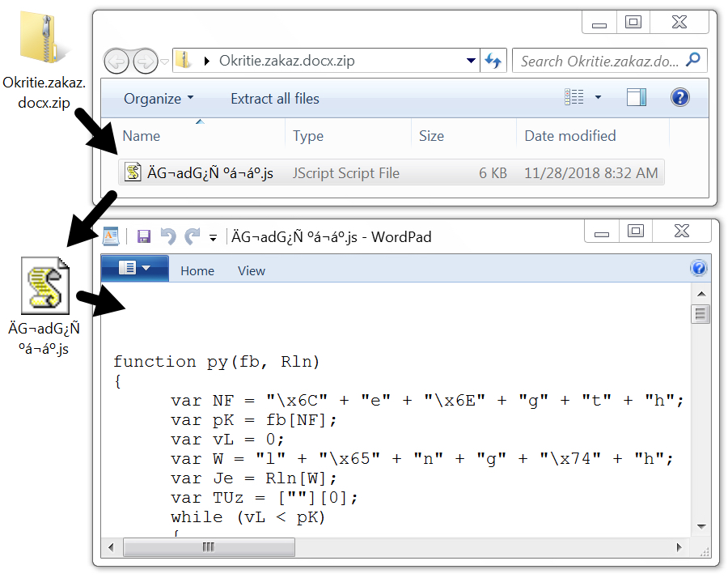Click the WordPad Help icon

[698, 269]
